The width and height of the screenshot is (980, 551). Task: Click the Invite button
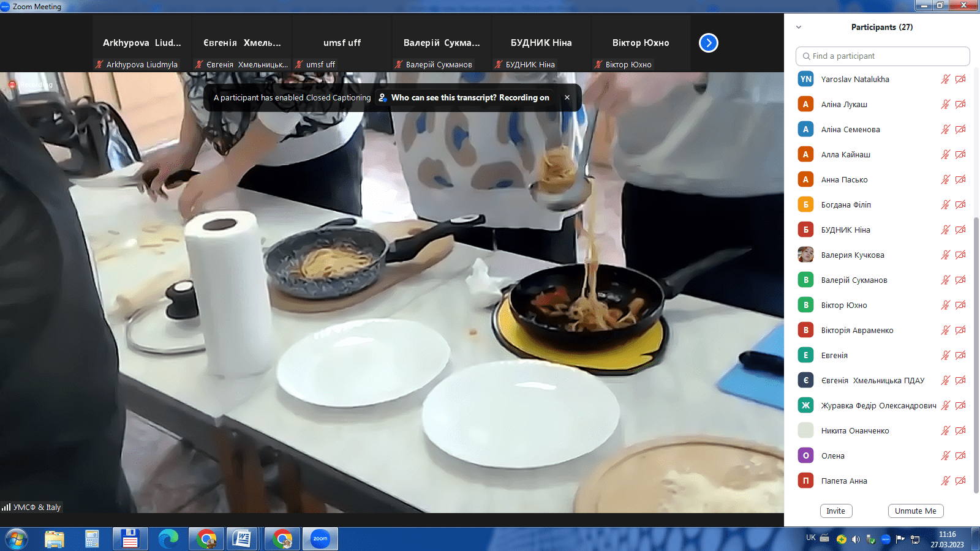tap(835, 511)
